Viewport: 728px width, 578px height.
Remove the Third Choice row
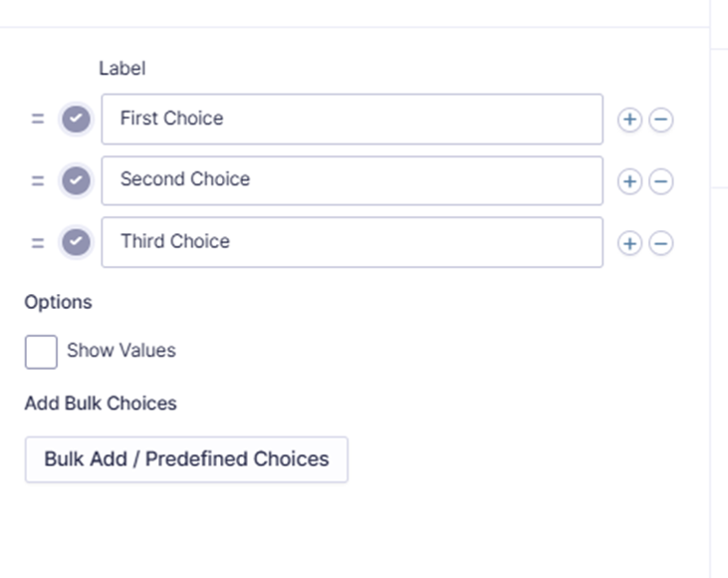pos(661,243)
